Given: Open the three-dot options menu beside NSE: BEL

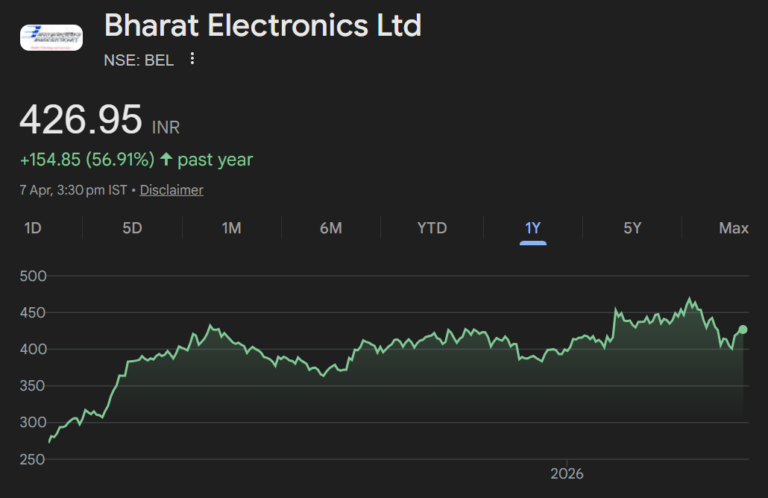Looking at the screenshot, I should point(192,59).
